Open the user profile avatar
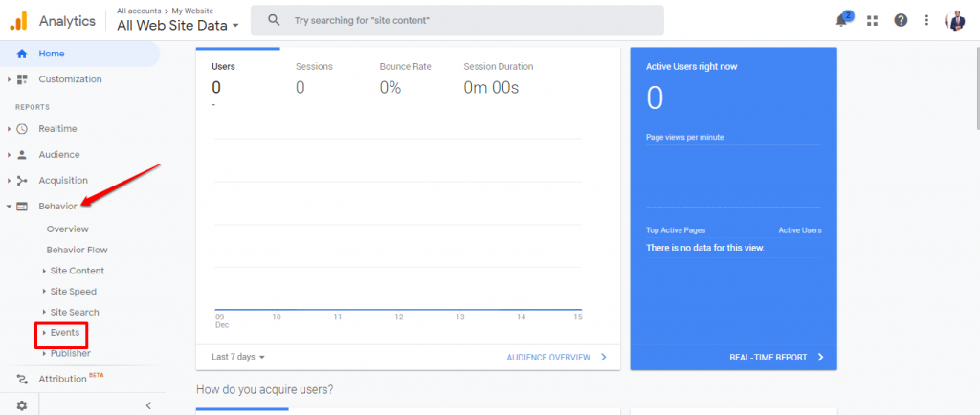The height and width of the screenshot is (415, 980). [x=954, y=20]
